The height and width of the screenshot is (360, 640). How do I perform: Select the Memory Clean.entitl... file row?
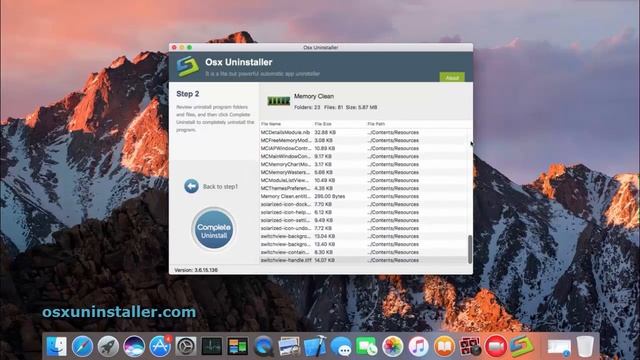(x=363, y=196)
